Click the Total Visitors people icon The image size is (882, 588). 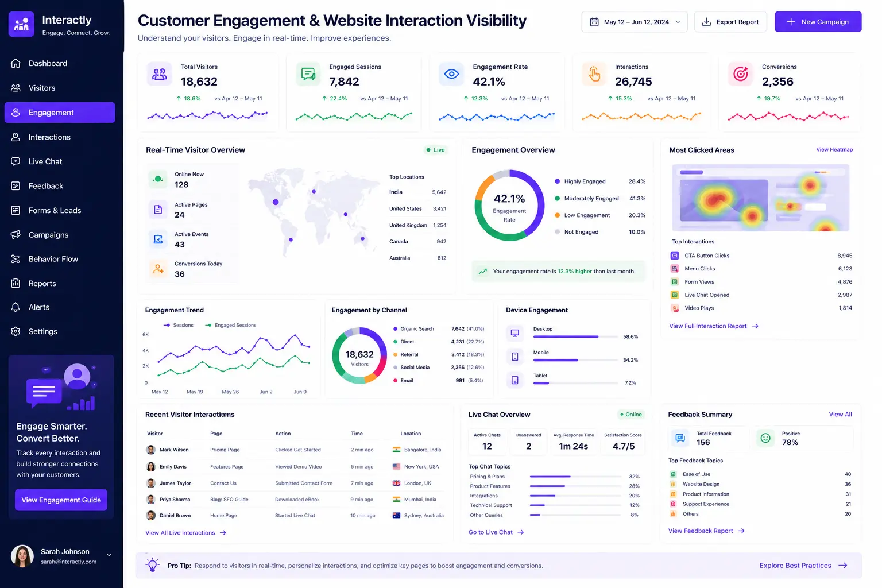pyautogui.click(x=159, y=74)
